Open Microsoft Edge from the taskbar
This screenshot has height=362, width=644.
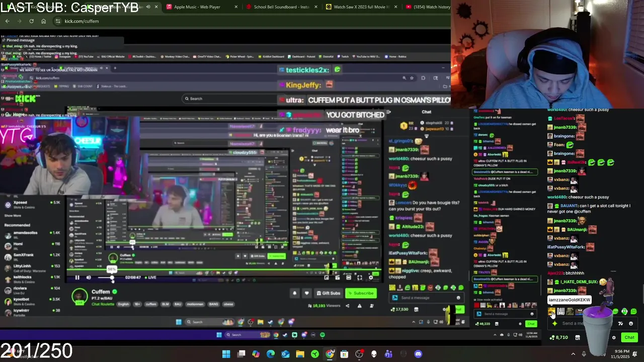[271, 354]
